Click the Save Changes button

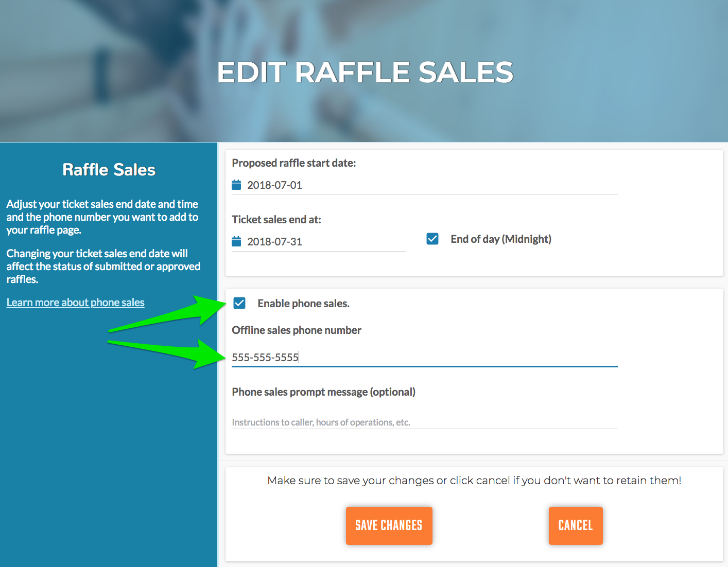389,525
